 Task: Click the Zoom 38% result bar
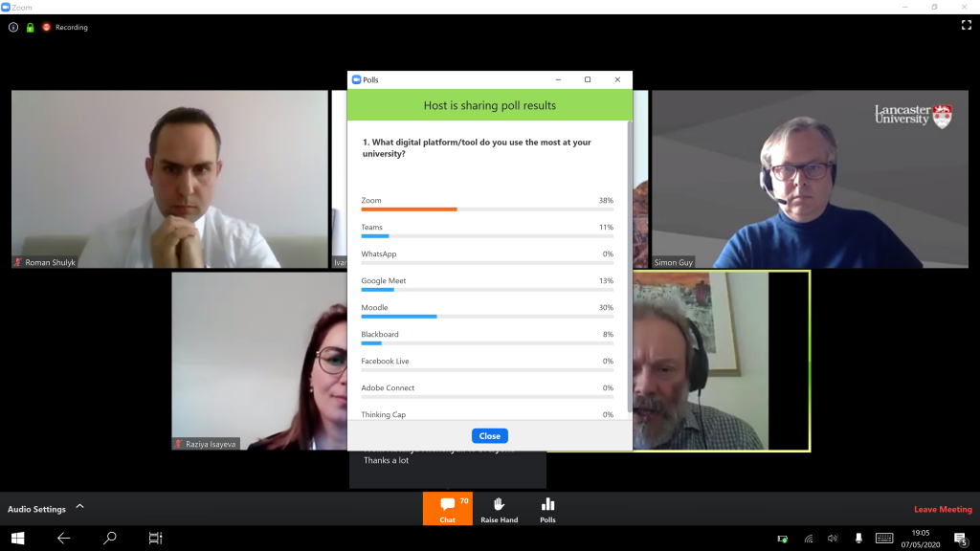coord(487,209)
